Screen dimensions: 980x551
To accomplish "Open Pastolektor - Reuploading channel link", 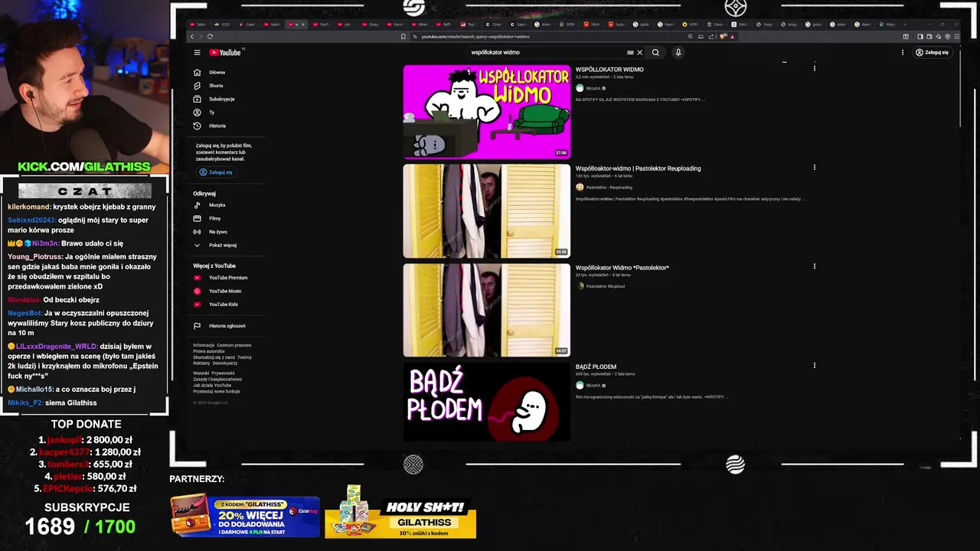I will pyautogui.click(x=609, y=187).
